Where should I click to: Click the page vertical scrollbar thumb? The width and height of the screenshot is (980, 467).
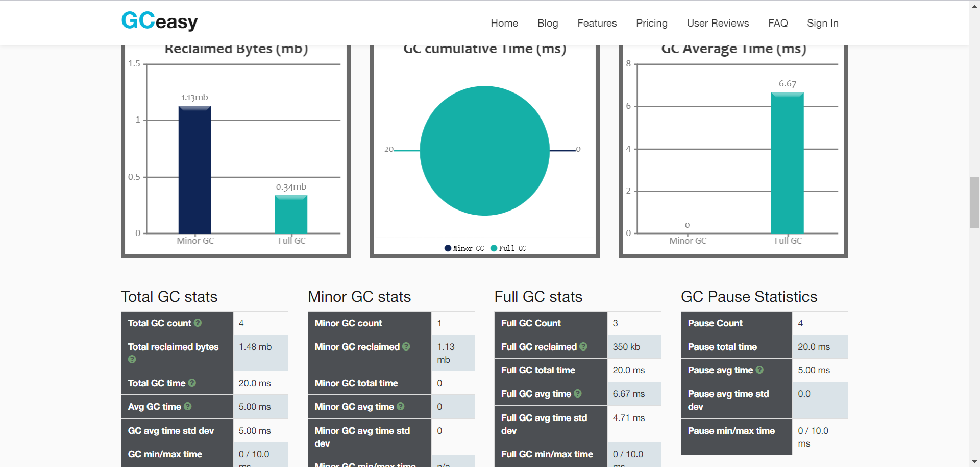click(x=974, y=202)
